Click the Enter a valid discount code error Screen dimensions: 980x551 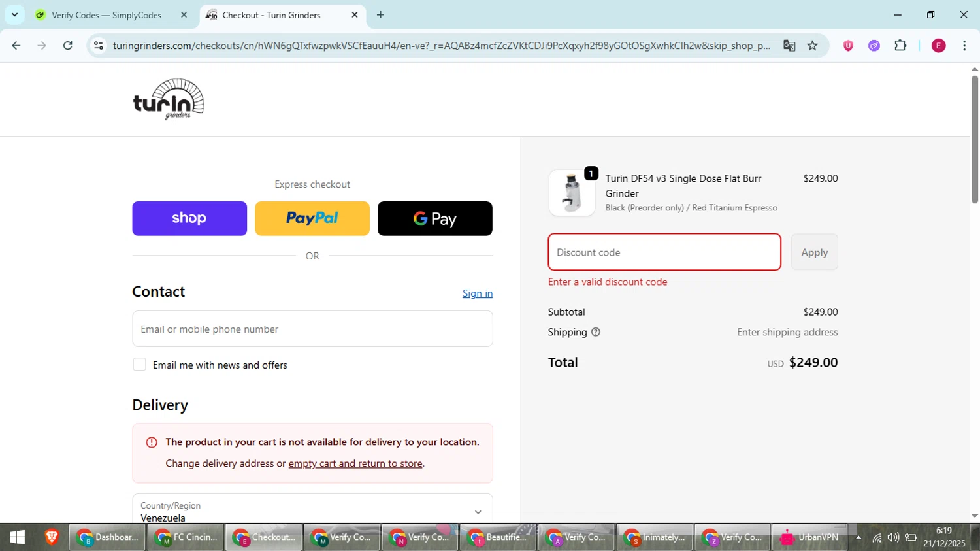click(x=608, y=282)
